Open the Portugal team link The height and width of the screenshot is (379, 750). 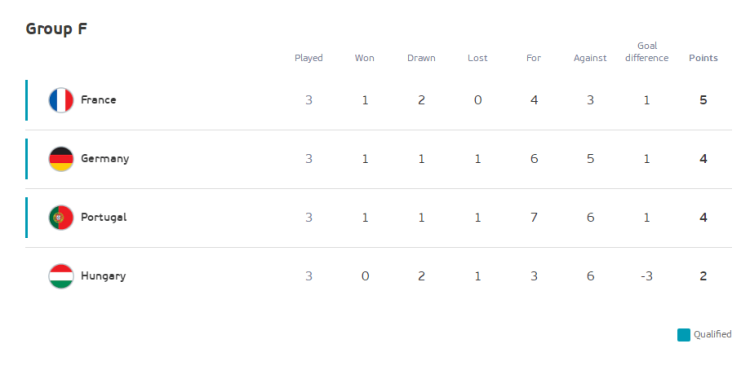tap(104, 217)
